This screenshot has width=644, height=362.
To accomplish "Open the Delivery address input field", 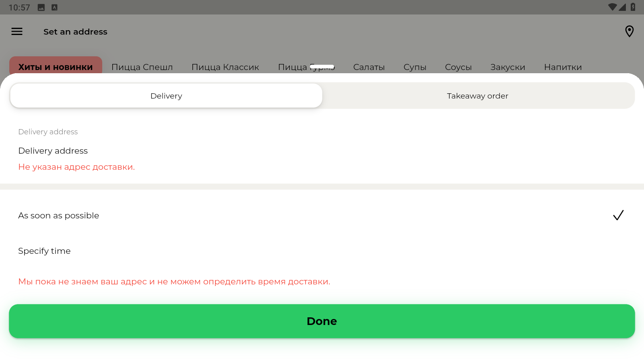I will click(x=322, y=150).
